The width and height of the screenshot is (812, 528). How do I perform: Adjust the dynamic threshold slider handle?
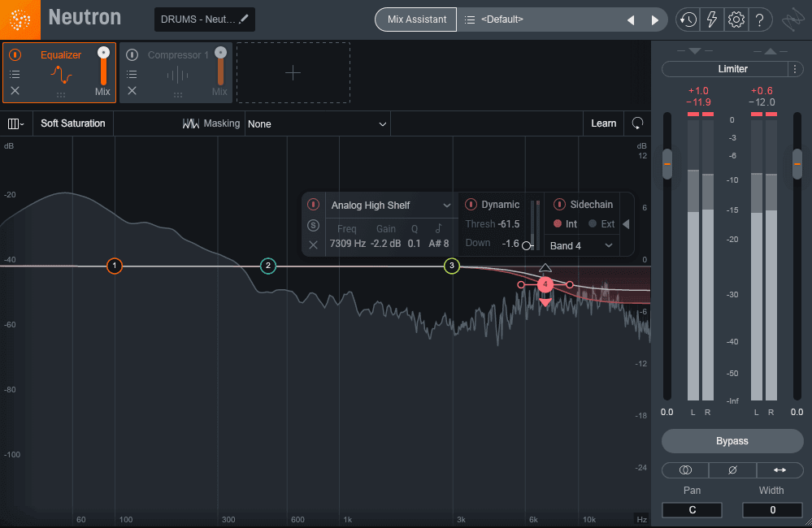(x=526, y=245)
